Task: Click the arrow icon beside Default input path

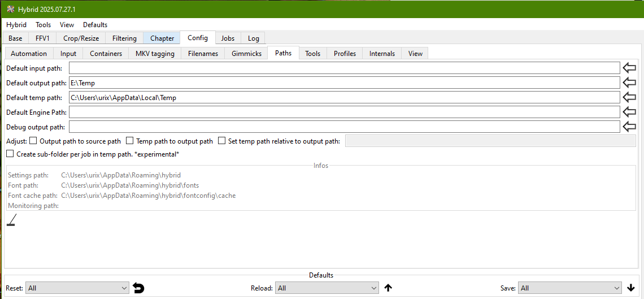Action: click(629, 68)
